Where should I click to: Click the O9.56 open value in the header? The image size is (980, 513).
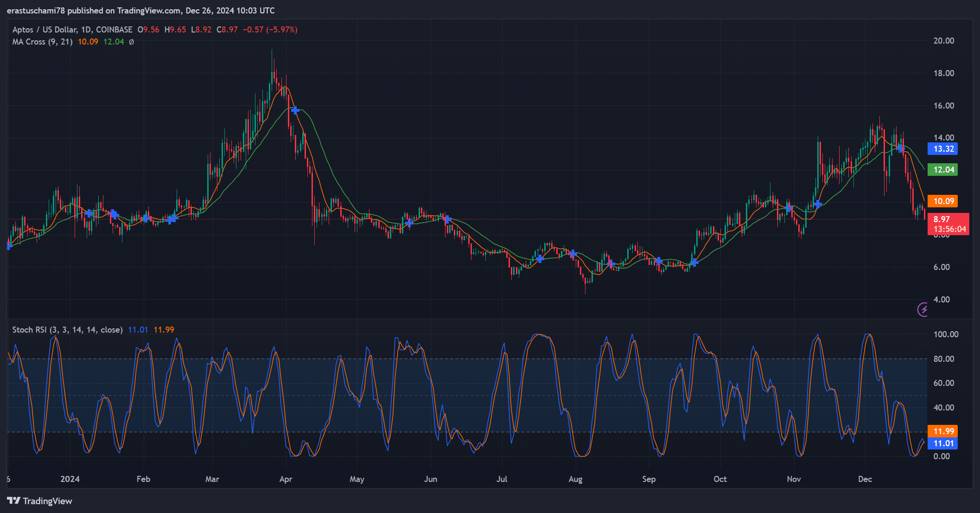[148, 30]
